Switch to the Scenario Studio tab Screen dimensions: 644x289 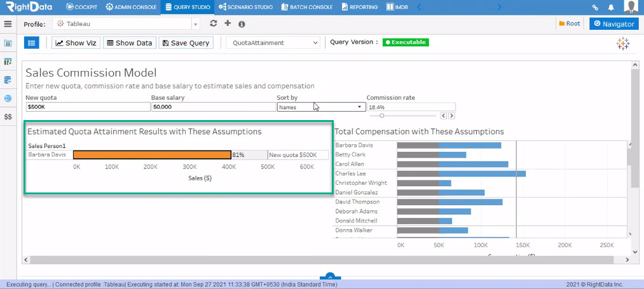coord(245,7)
